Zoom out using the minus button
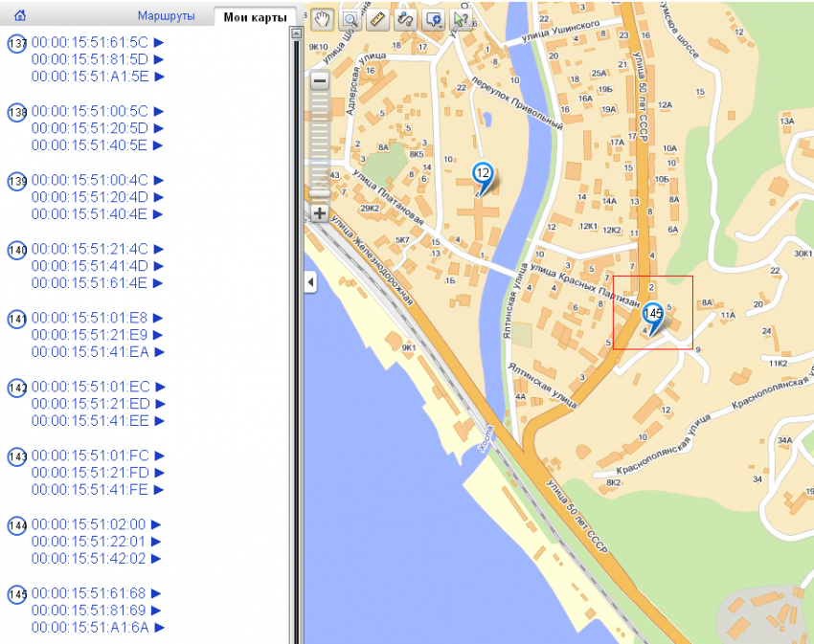814x644 pixels. pos(320,82)
